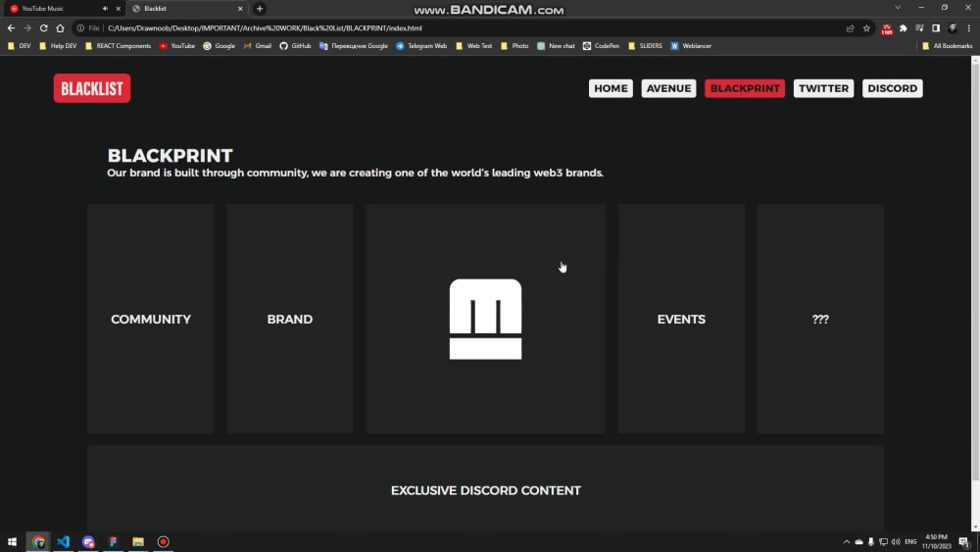Click the center logo card
Viewport: 980px width, 552px height.
pyautogui.click(x=486, y=319)
